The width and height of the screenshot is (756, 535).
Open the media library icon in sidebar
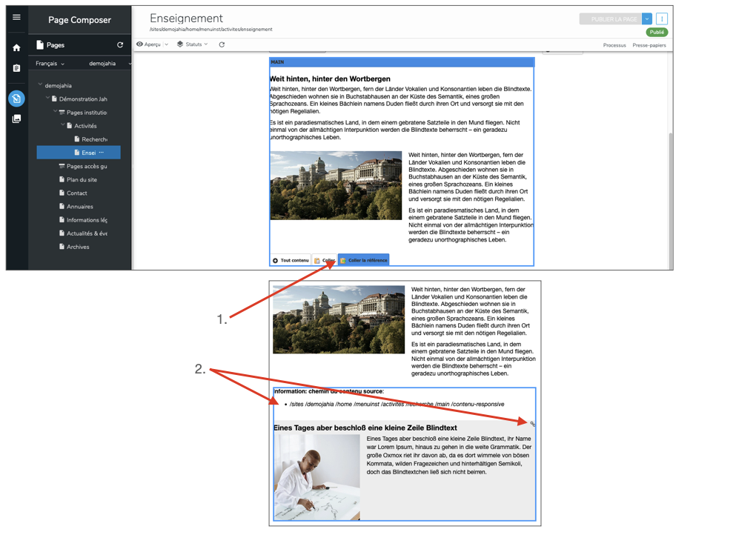click(16, 119)
